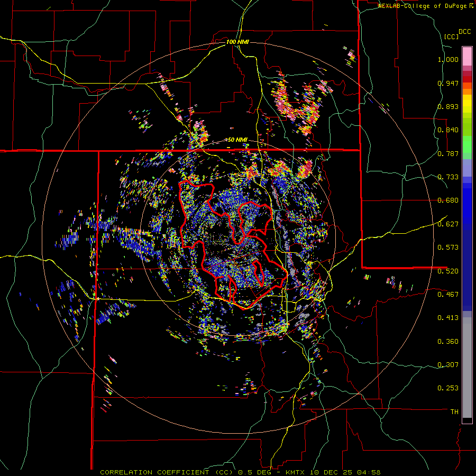Viewport: 476px width, 476px height.
Task: Click the 0.413 scale label
Action: 448,318
